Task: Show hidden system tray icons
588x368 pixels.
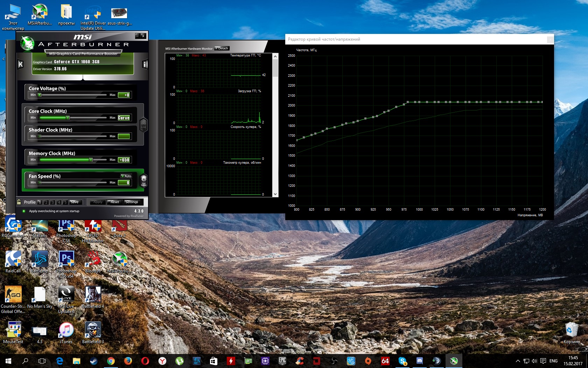Action: tap(518, 361)
